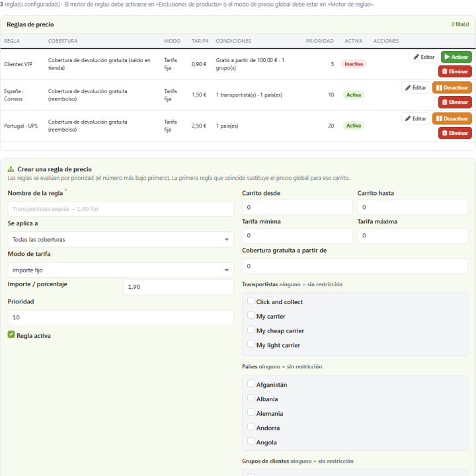This screenshot has height=476, width=476.
Task: Click the España · Correos rule name
Action: pyautogui.click(x=14, y=95)
